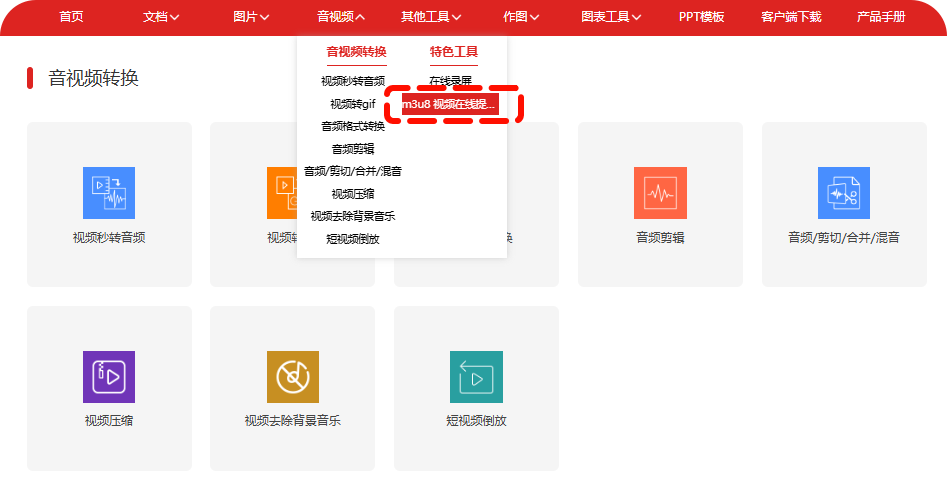Pick 视频转gif from the dropdown list
Viewport: 947px width, 482px height.
[x=352, y=104]
